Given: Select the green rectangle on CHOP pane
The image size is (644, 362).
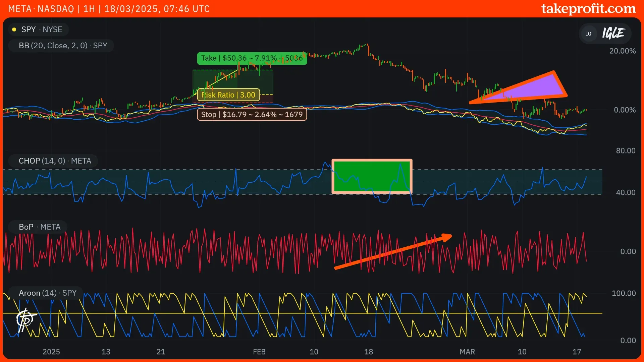Looking at the screenshot, I should 372,176.
